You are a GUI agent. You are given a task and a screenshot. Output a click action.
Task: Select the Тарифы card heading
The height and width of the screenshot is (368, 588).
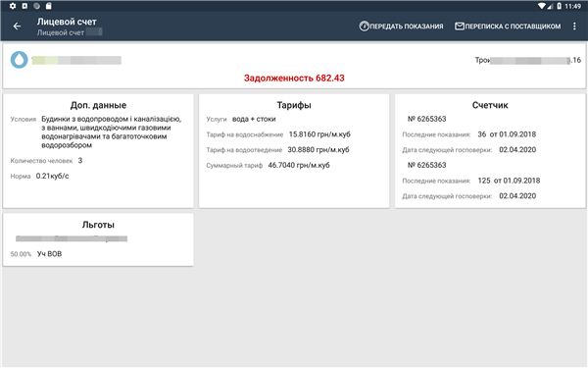coord(294,105)
